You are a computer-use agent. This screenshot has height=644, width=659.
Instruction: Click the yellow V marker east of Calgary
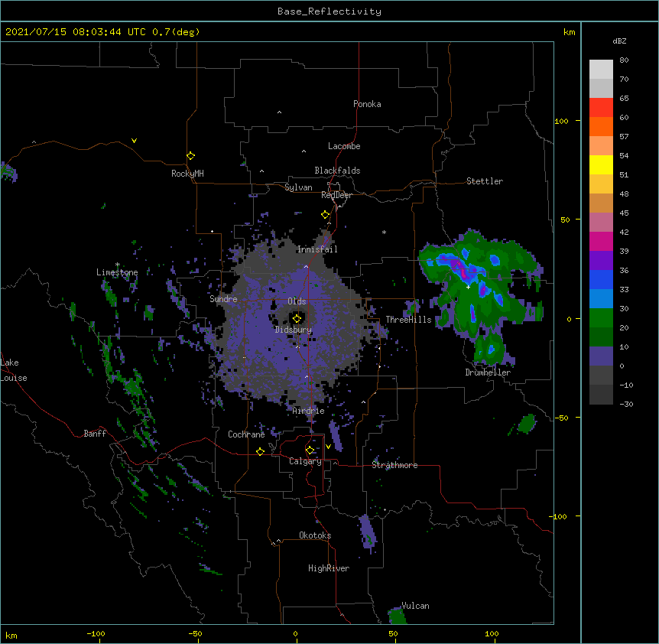(x=328, y=447)
